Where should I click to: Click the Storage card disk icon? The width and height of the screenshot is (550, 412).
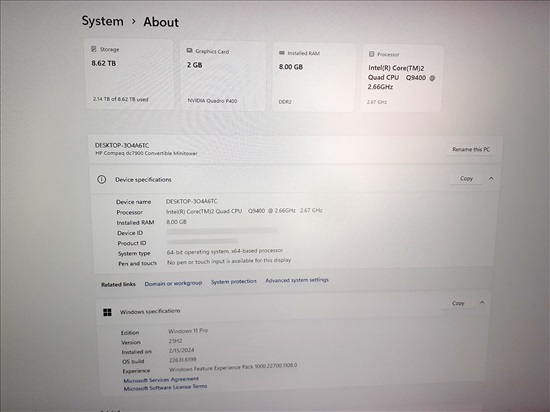tap(94, 49)
